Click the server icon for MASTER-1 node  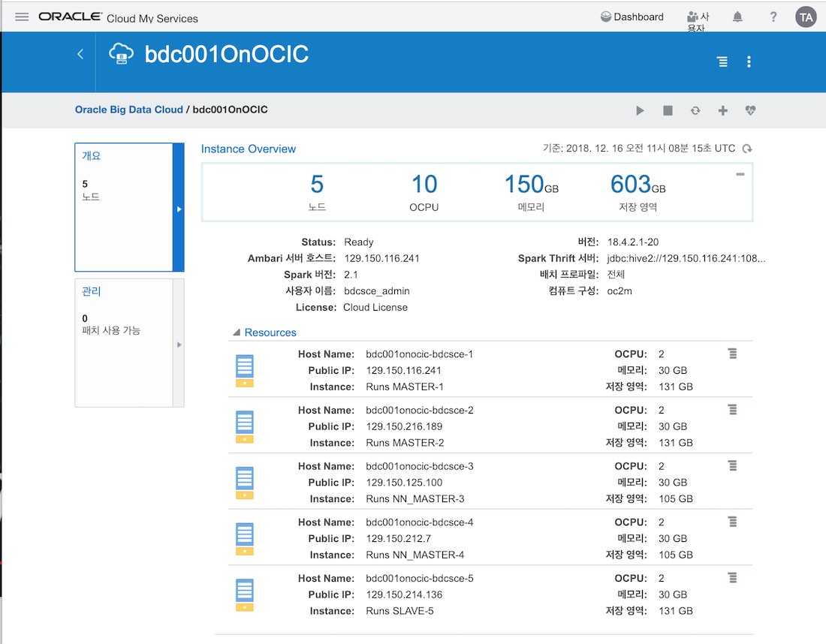[245, 371]
